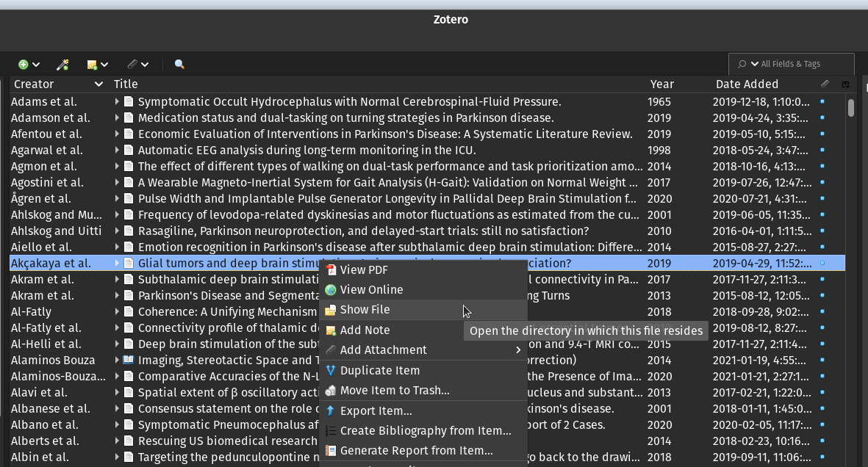
Task: Expand the selected Akçakaya et al. item
Action: pos(117,264)
